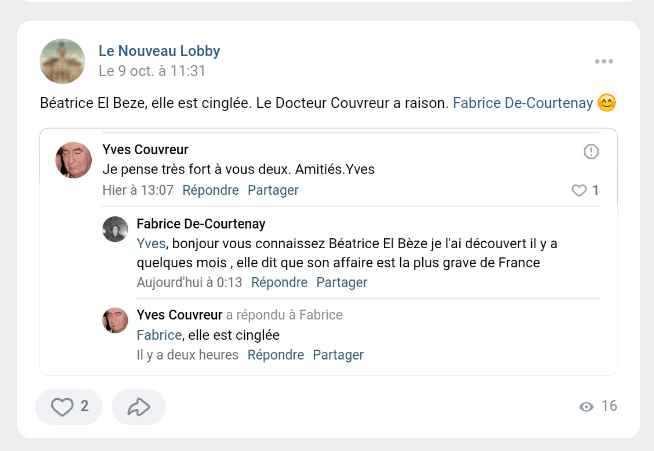Click Yves Couvreur's avatar on first comment
The image size is (654, 451).
[x=73, y=160]
